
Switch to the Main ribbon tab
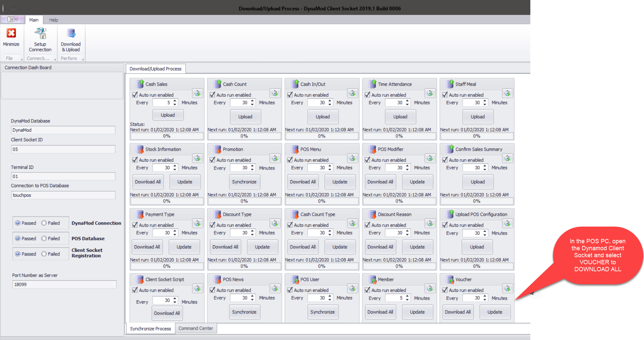[x=34, y=20]
